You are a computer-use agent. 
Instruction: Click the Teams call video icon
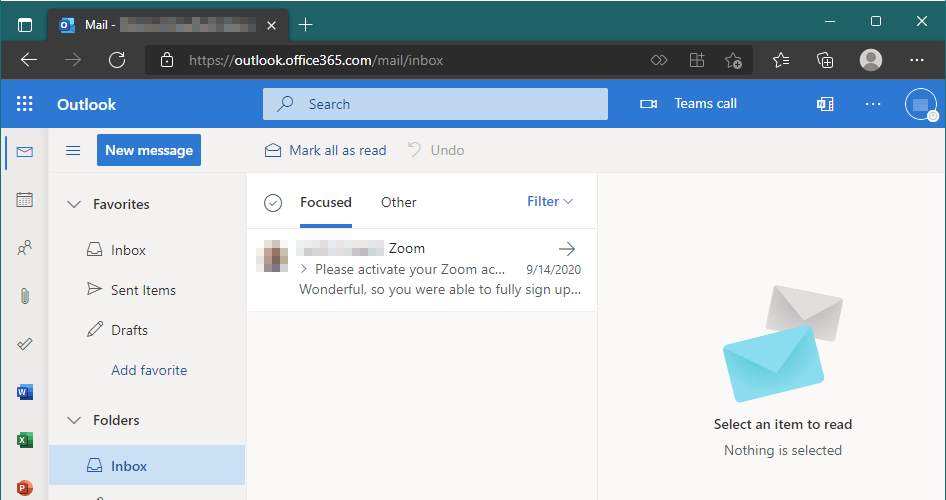(x=648, y=104)
